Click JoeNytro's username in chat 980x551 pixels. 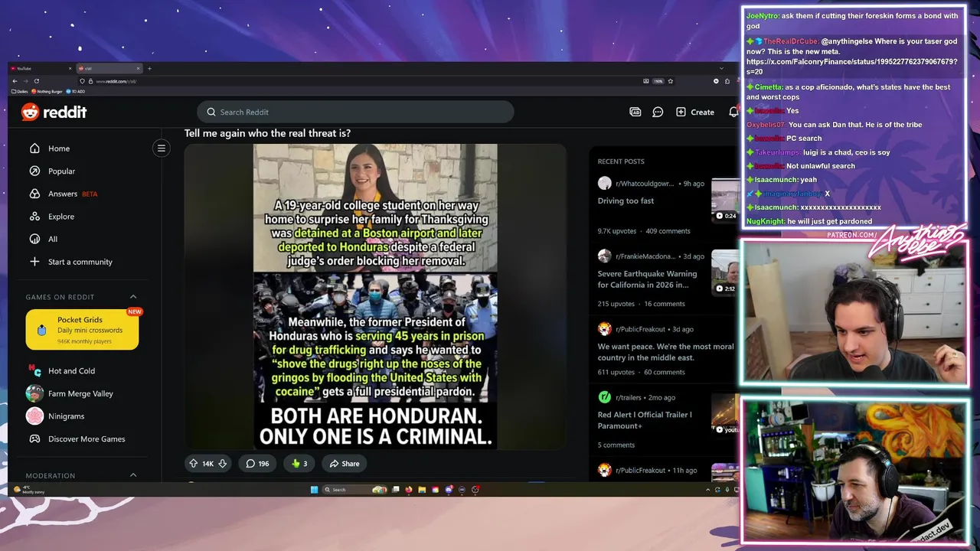click(x=763, y=16)
